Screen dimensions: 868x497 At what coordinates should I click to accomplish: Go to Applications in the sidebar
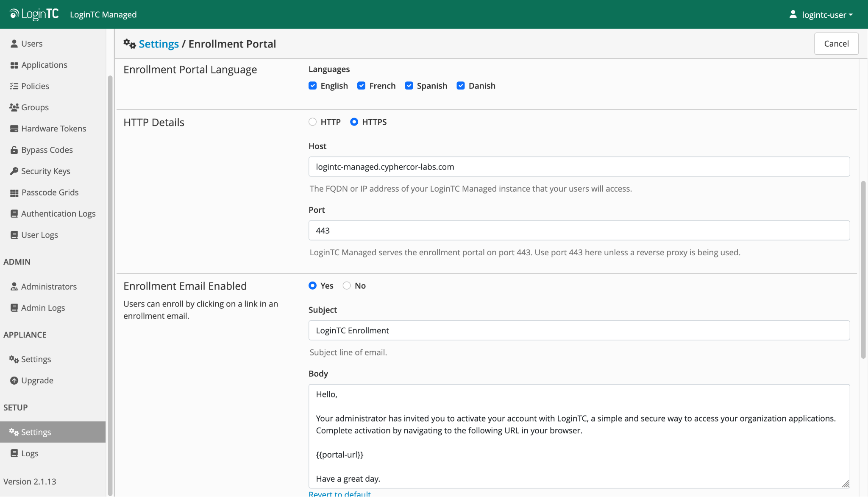(x=44, y=65)
